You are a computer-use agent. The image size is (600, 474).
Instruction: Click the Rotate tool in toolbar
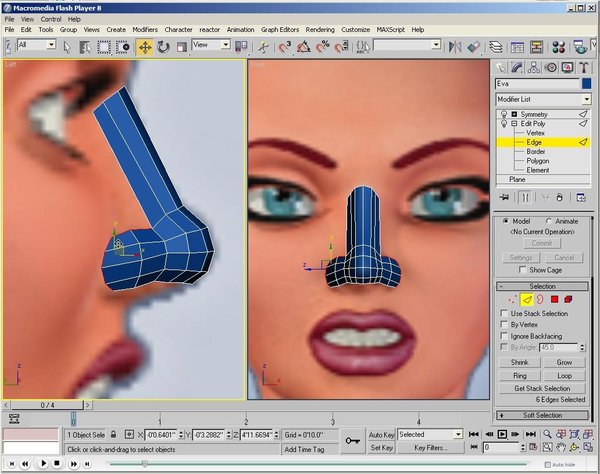tap(162, 46)
